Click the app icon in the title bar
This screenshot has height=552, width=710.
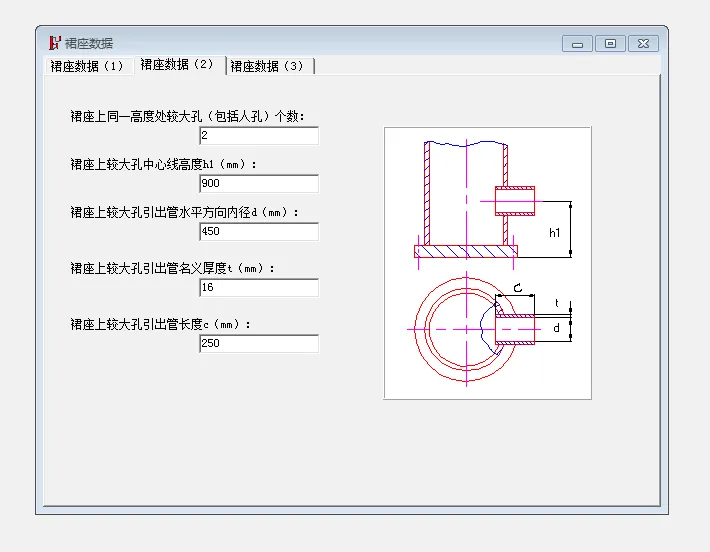(x=55, y=43)
